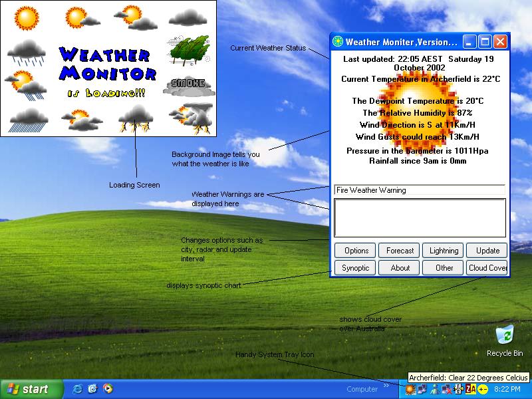The image size is (532, 399).
Task: Click the Other button
Action: [443, 268]
